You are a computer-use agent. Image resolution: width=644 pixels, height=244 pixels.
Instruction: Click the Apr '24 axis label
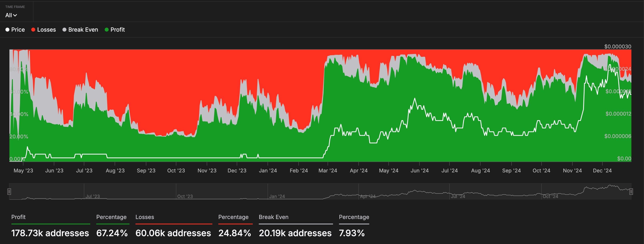pos(359,171)
